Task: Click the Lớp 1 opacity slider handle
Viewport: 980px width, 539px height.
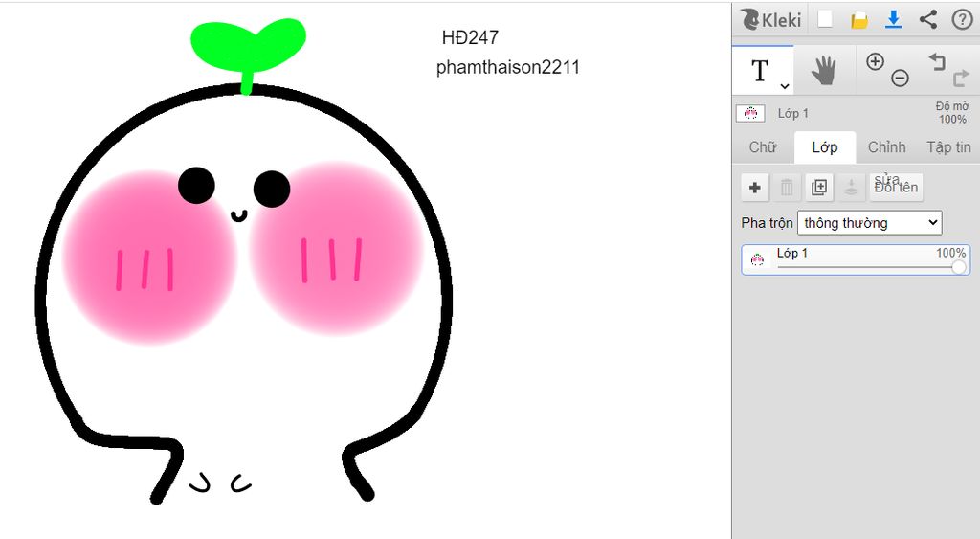Action: [x=958, y=268]
